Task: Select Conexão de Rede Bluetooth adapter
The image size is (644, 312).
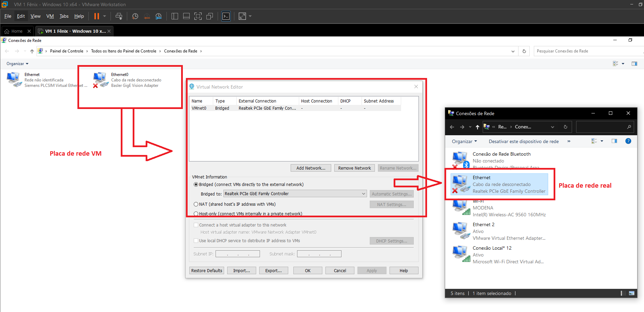Action: (499, 160)
